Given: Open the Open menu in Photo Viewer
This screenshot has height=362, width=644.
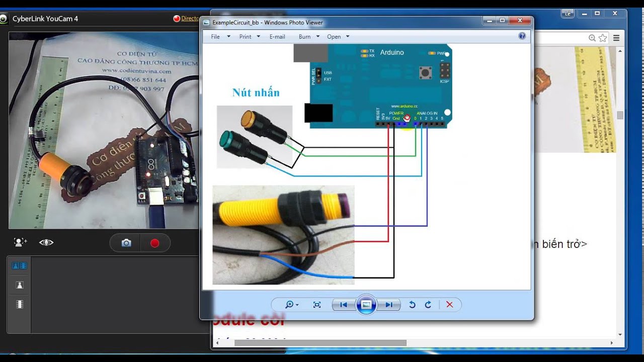Looking at the screenshot, I should 334,37.
